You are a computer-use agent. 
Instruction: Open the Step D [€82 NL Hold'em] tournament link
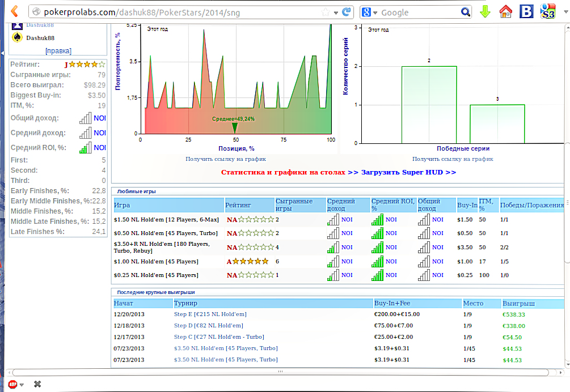[209, 326]
